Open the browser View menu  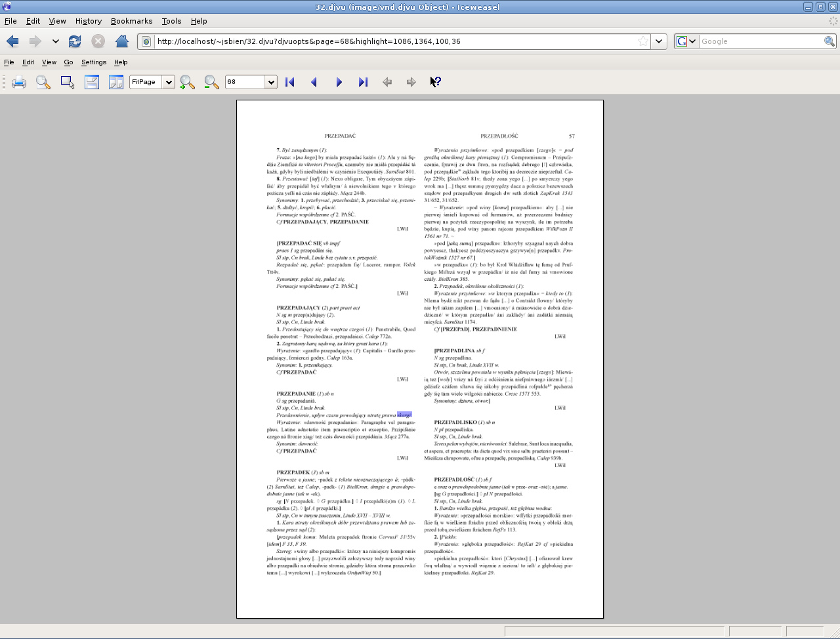click(x=58, y=21)
